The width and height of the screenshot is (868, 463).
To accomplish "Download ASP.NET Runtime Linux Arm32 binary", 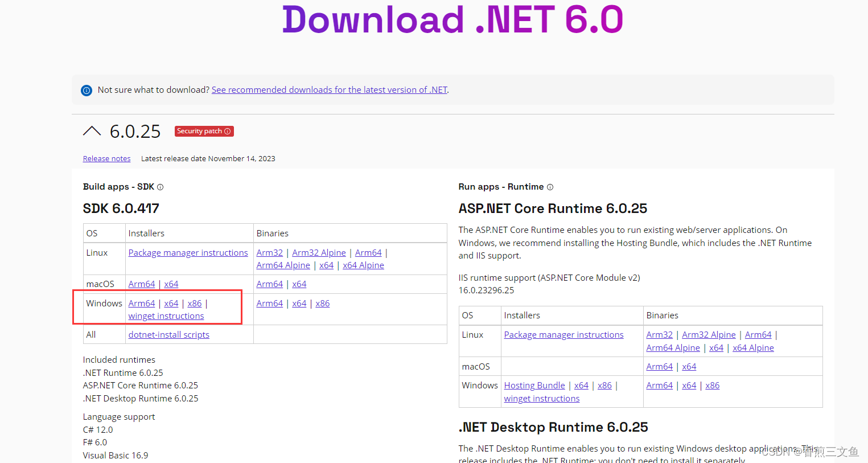I will click(659, 335).
